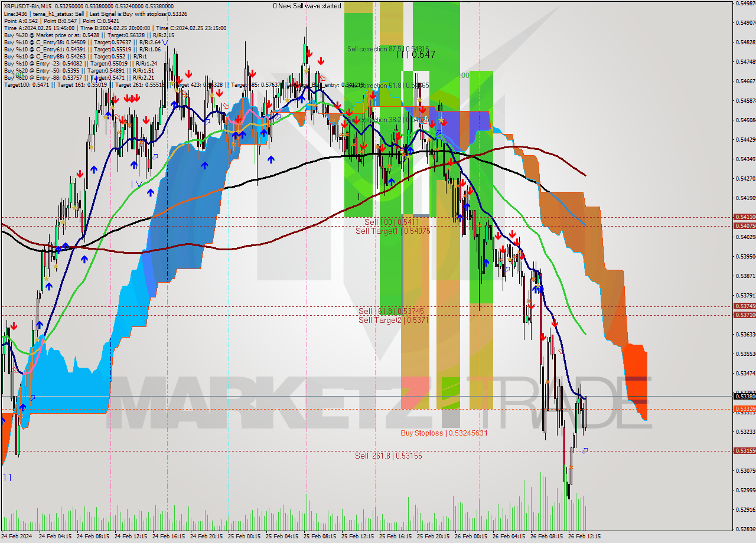Click the '| | | 0.547' label
Viewport: 756px width, 543px height.
[x=416, y=54]
